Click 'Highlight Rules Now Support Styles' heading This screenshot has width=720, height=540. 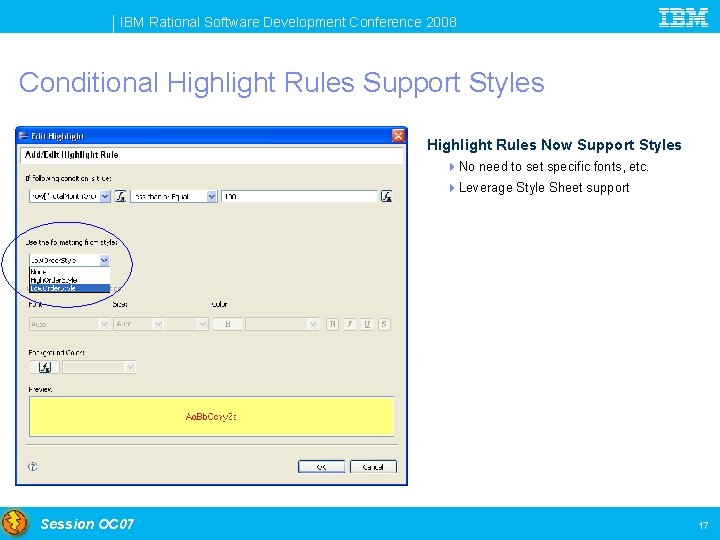(x=554, y=145)
